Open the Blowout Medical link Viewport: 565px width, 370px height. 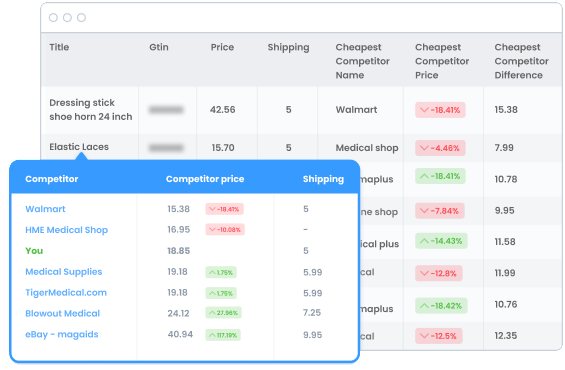coord(62,313)
